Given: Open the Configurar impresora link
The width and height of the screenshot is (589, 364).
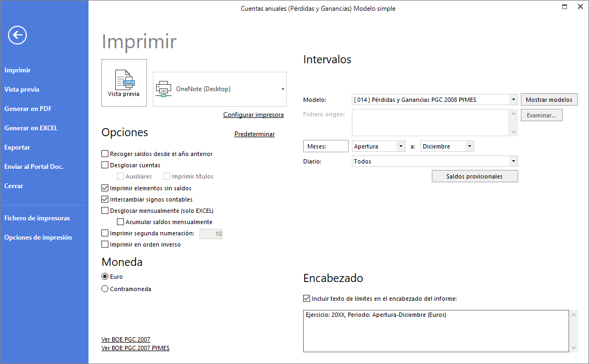Looking at the screenshot, I should [254, 115].
